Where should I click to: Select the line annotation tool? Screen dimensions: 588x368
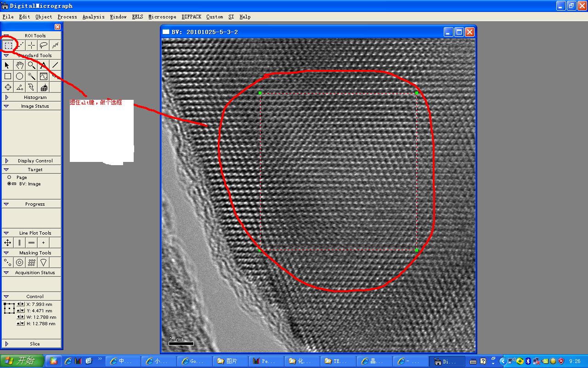55,65
